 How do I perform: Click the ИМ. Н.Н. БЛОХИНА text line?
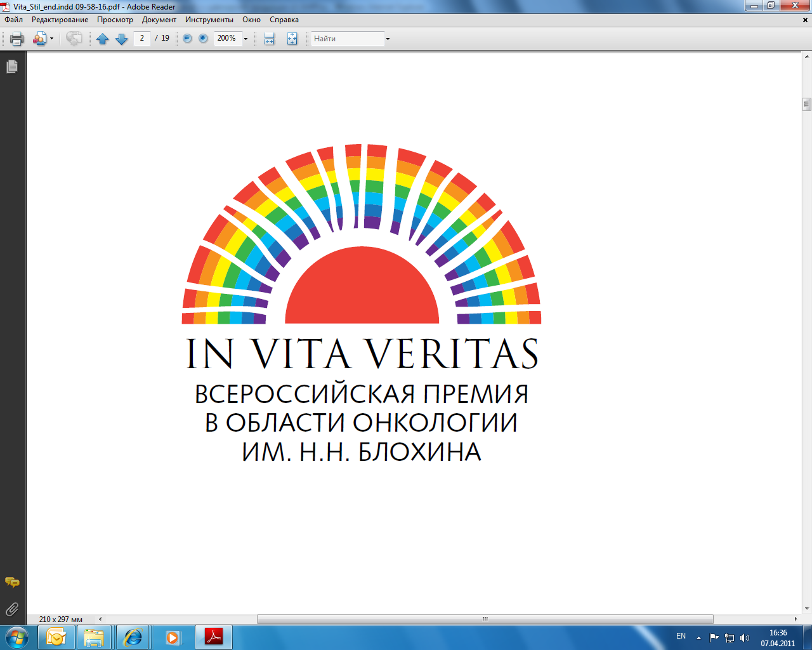[x=362, y=452]
